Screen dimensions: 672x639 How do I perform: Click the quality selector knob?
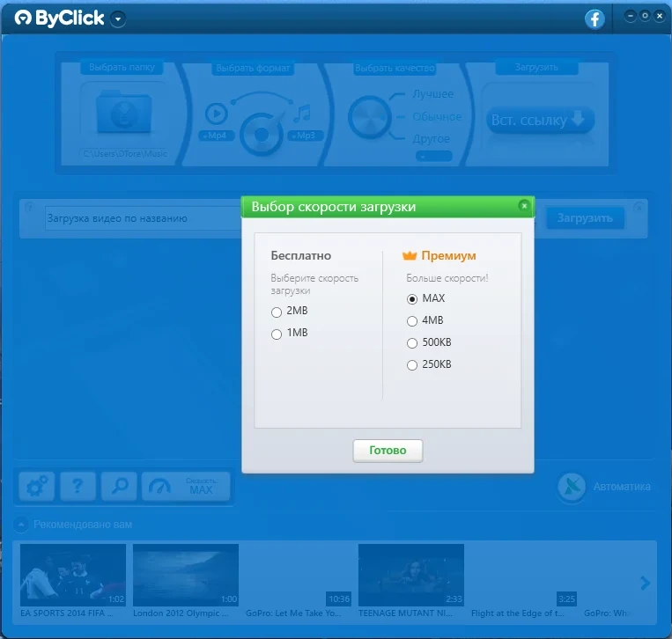tap(369, 117)
